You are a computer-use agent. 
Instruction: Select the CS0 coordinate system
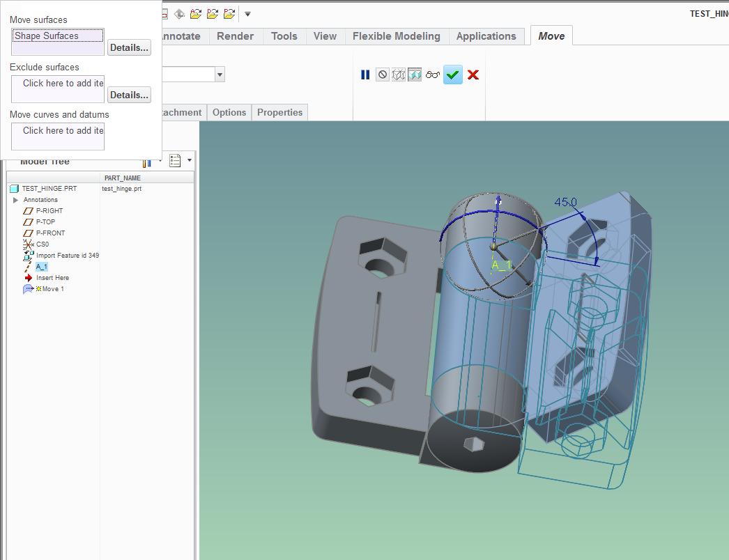coord(43,244)
